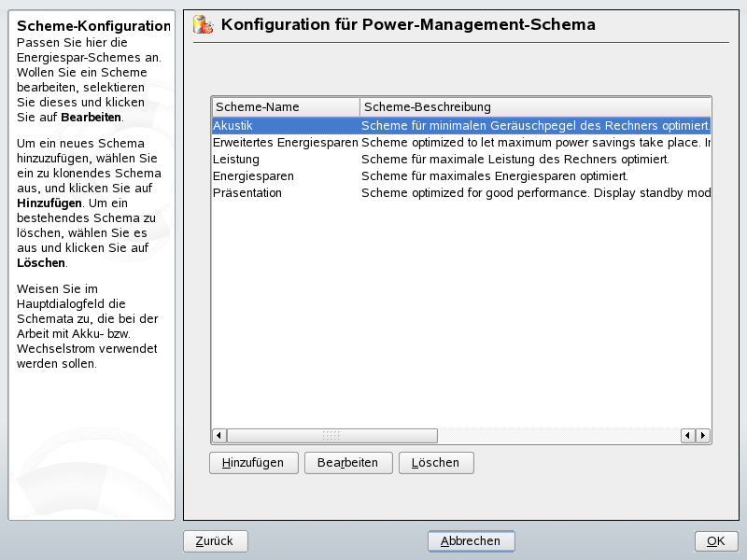Viewport: 747px width, 560px height.
Task: Click the Scheme-Beschreibung column header
Action: coord(534,106)
